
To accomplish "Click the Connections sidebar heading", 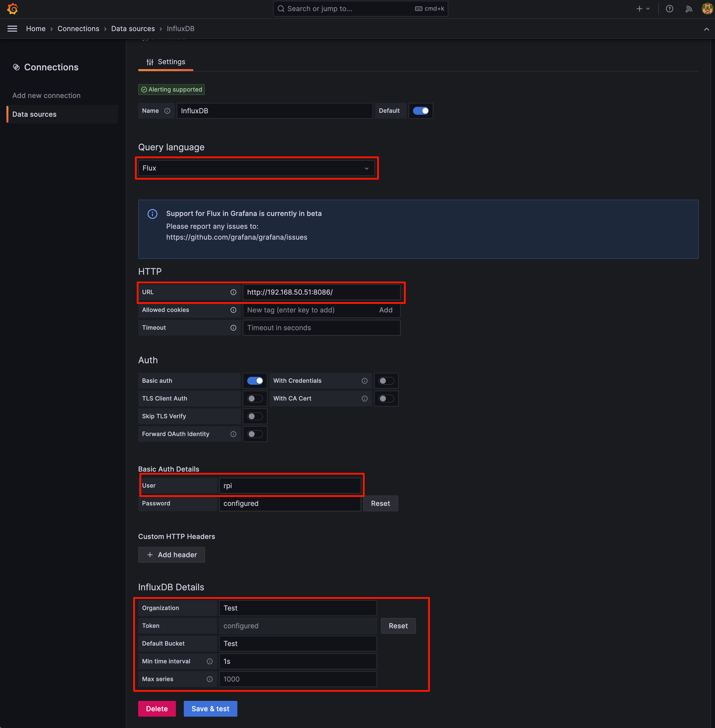I will pyautogui.click(x=51, y=67).
